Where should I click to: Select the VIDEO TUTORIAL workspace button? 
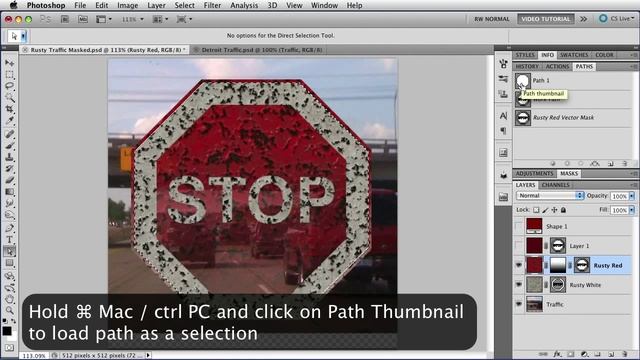tap(546, 19)
